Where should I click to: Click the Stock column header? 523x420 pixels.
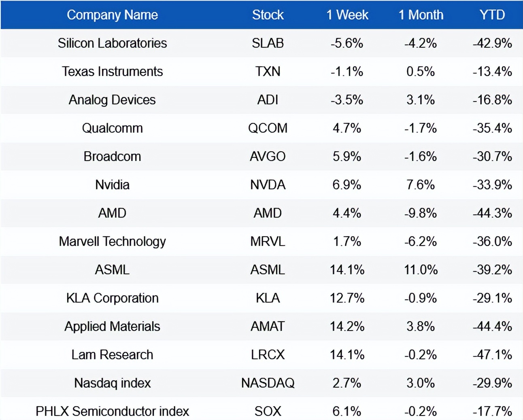point(268,15)
